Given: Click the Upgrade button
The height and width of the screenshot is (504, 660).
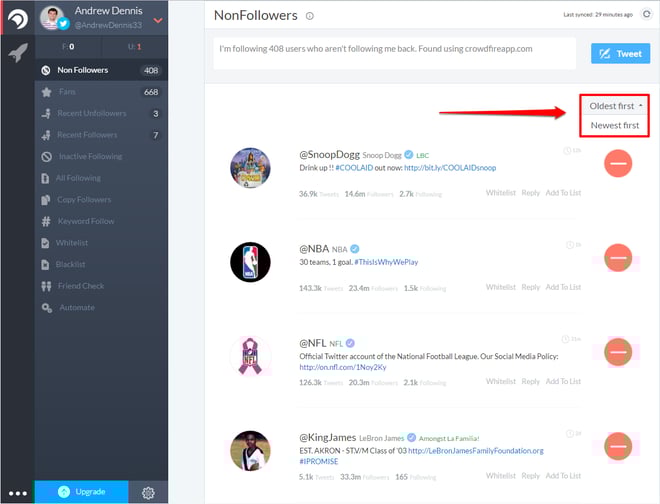Looking at the screenshot, I should point(82,492).
